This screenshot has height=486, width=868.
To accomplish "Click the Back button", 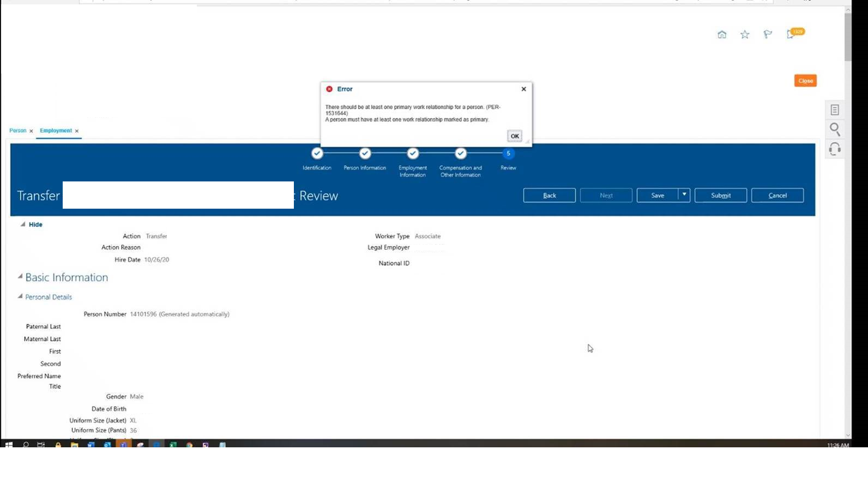I will 550,196.
